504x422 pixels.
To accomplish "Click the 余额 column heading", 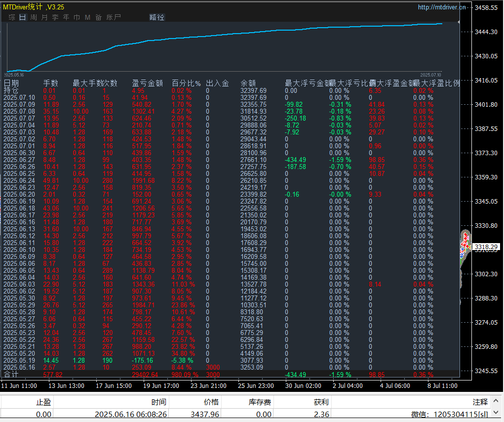I will pyautogui.click(x=248, y=84).
